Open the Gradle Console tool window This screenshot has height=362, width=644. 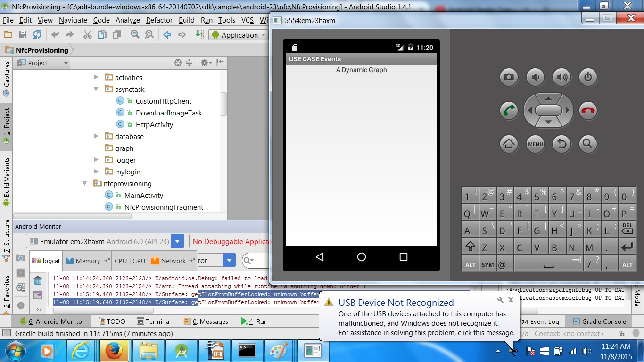pos(599,321)
